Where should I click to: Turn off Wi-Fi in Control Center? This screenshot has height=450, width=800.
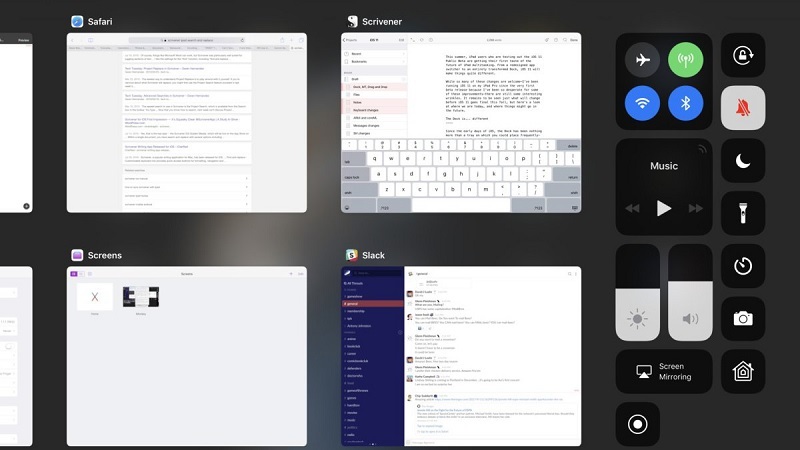tap(642, 103)
